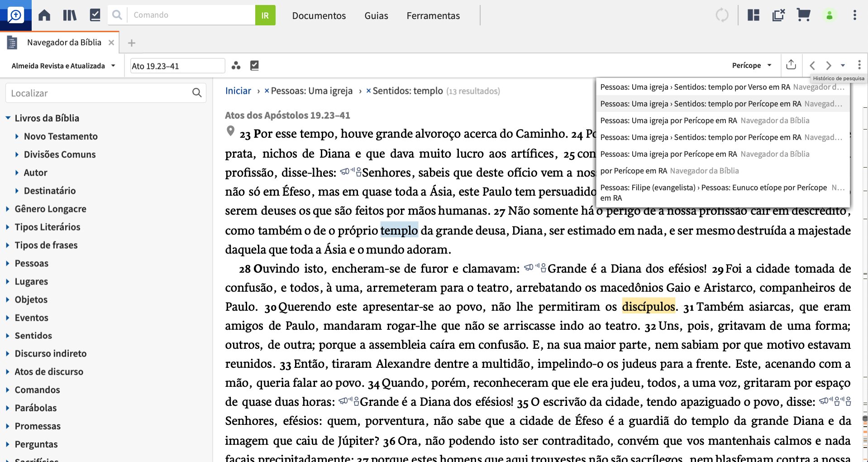Expand Tipos de frases

coord(8,245)
